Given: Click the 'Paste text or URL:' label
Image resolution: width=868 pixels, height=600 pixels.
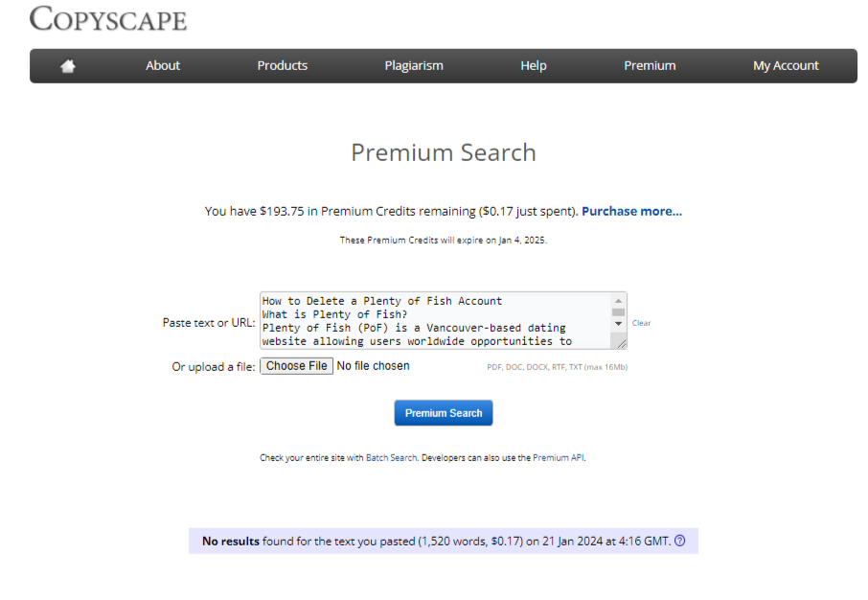Looking at the screenshot, I should (x=209, y=322).
